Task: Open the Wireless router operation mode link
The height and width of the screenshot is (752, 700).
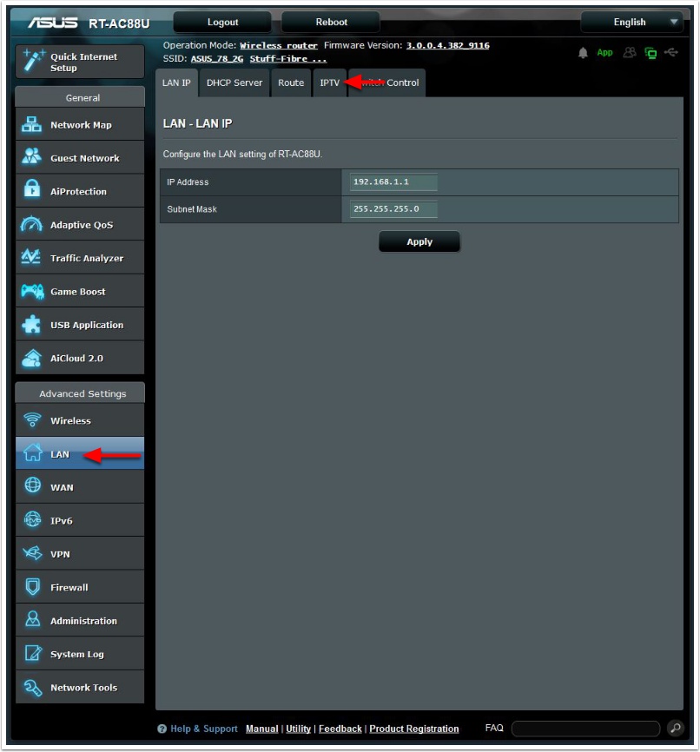Action: tap(279, 45)
